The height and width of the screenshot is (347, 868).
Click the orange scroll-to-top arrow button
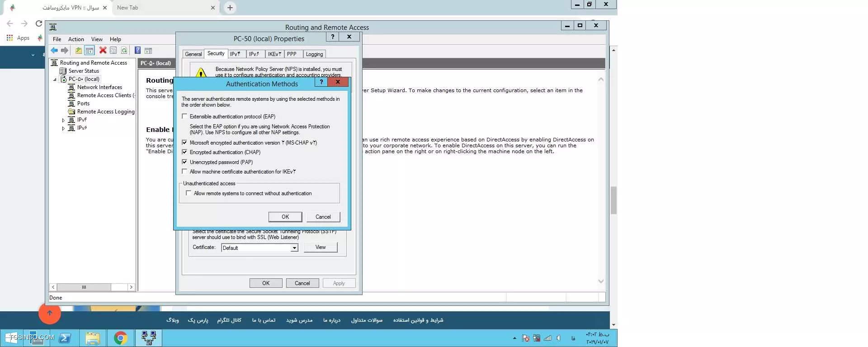tap(50, 313)
